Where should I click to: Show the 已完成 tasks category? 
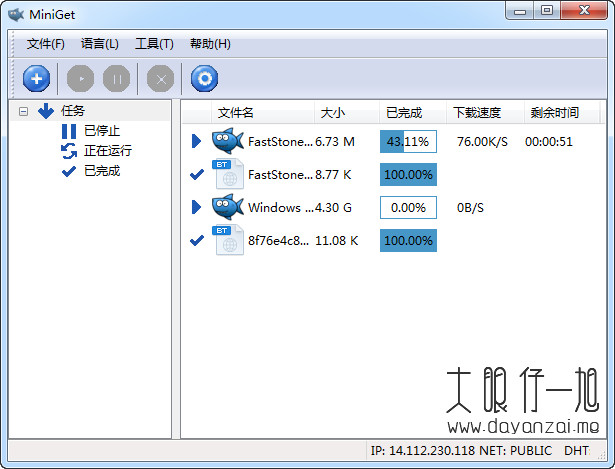point(102,171)
